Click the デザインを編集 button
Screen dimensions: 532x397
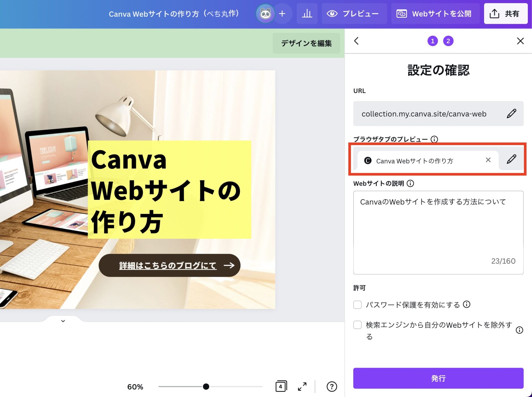[306, 43]
